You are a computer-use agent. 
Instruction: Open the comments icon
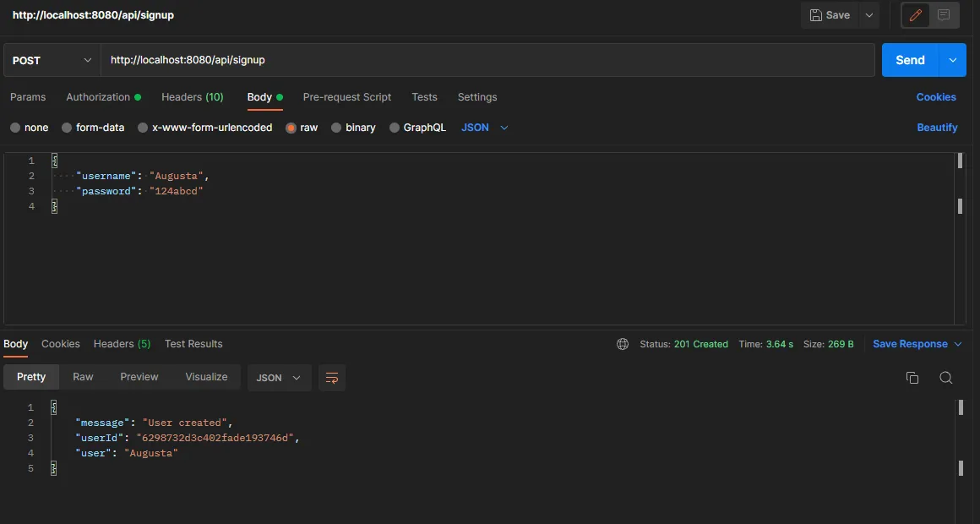click(944, 15)
